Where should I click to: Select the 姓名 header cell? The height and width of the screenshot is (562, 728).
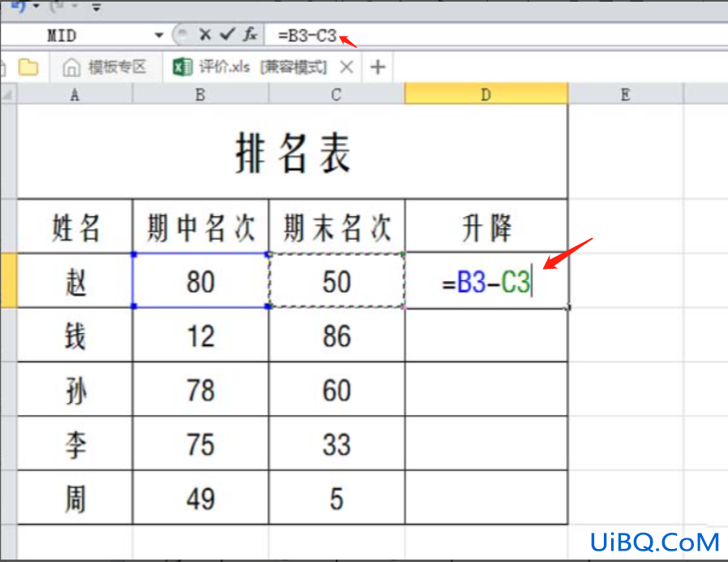coord(75,227)
